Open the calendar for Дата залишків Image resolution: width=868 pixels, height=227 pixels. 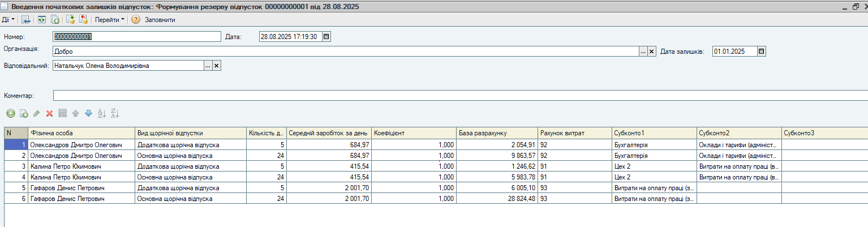(761, 52)
